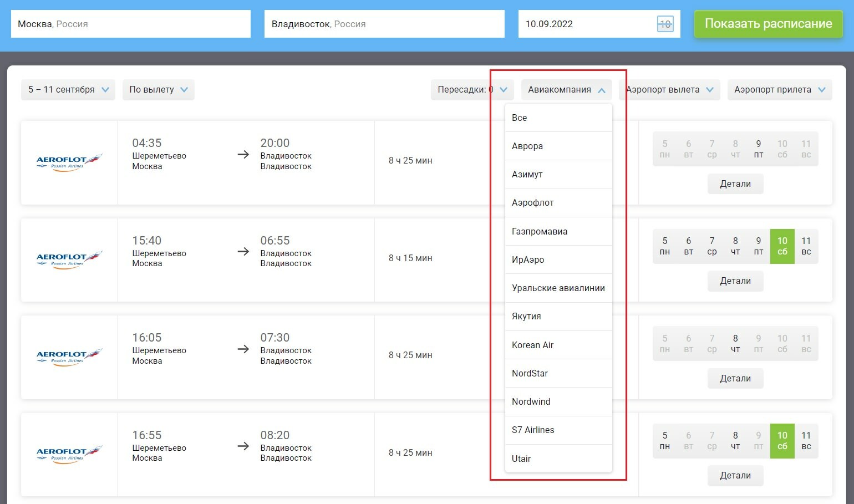The image size is (854, 504).
Task: Select day '11 вс' on 16:55 flight
Action: pos(806,441)
